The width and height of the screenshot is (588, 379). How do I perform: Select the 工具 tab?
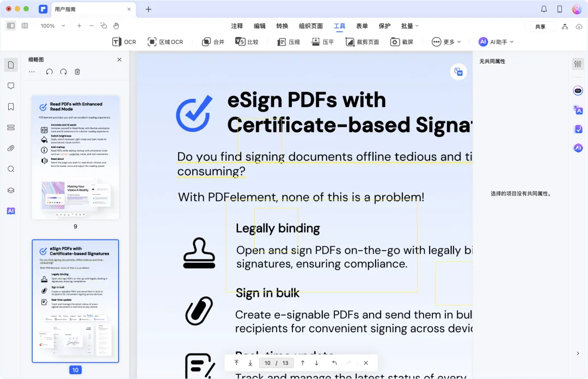coord(339,26)
